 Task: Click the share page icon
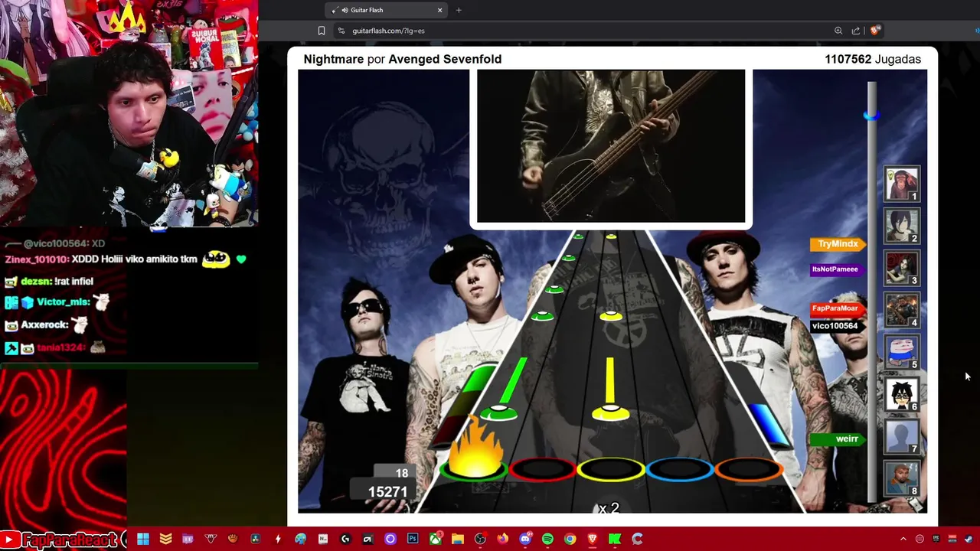[x=856, y=31]
